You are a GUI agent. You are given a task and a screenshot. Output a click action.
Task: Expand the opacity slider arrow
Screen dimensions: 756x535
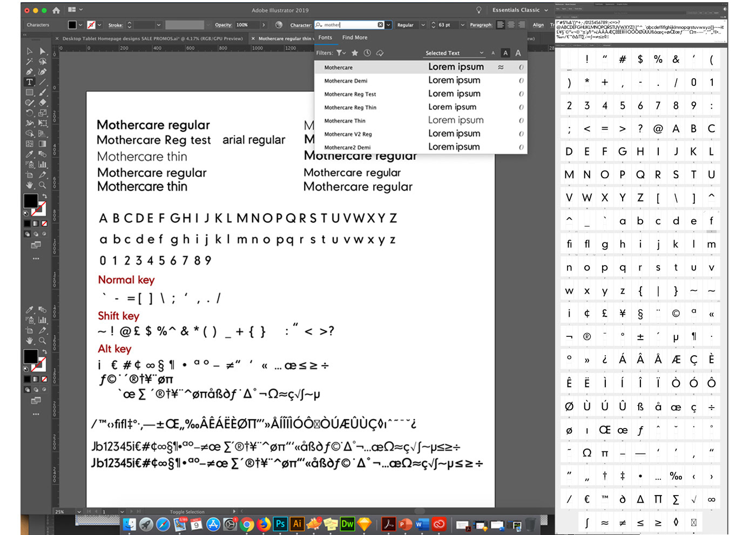click(x=264, y=25)
